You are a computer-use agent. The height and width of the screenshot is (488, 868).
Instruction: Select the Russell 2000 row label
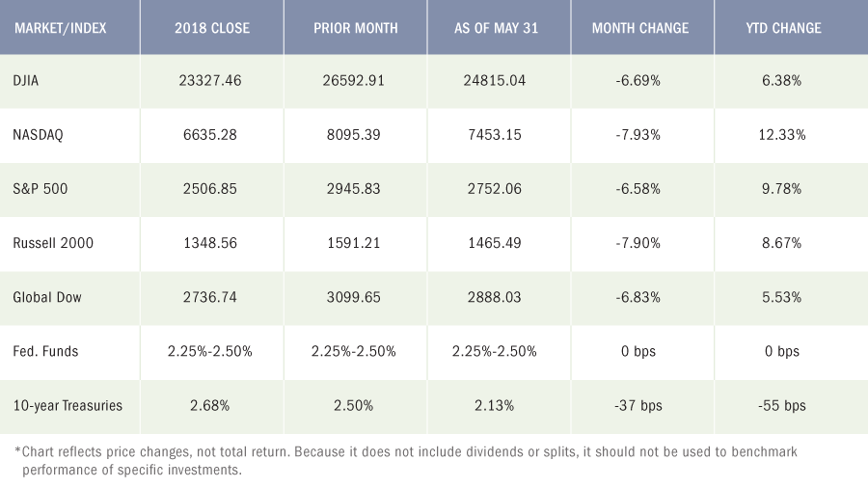[x=53, y=243]
